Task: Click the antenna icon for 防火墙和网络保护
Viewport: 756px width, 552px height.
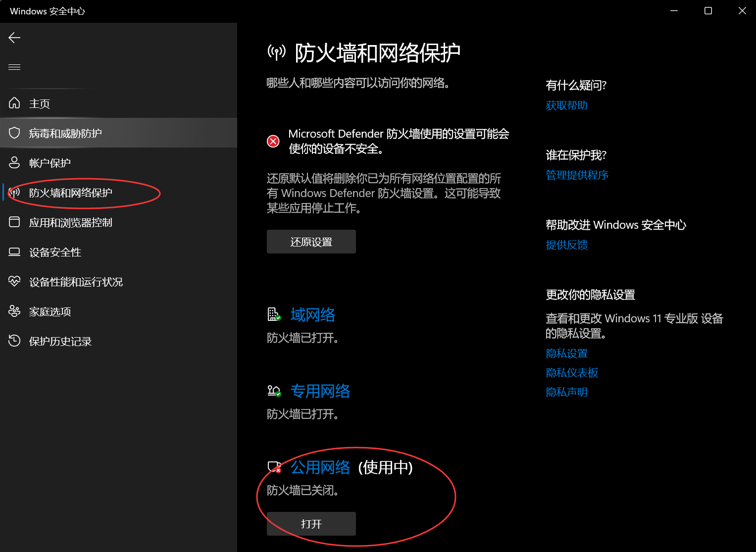Action: pos(14,193)
